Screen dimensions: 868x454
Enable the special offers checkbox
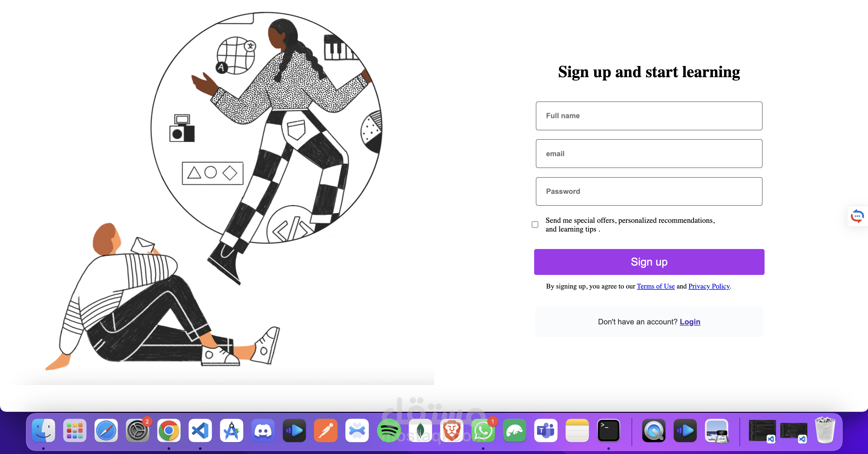(x=535, y=225)
